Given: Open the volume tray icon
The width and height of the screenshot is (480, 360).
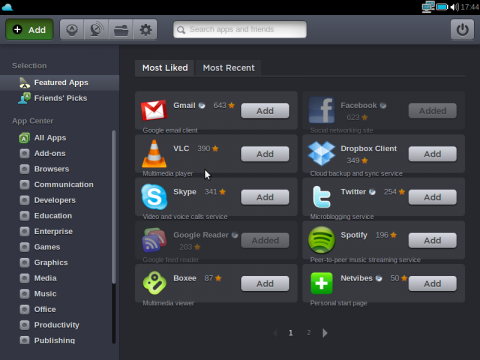Looking at the screenshot, I should point(455,7).
